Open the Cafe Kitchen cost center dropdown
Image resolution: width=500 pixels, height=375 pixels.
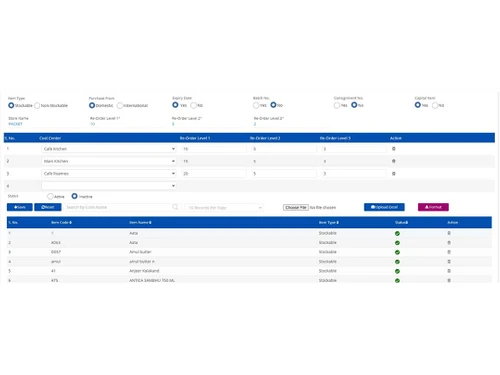109,149
